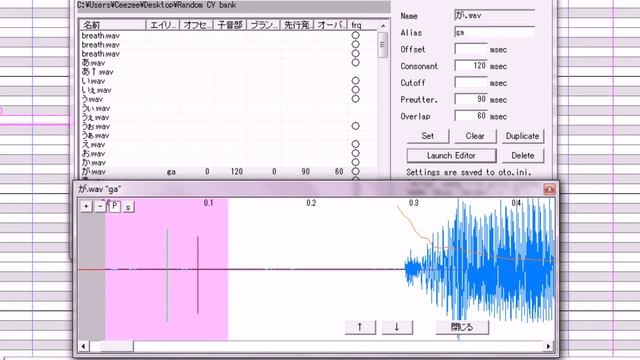
Task: Click the 120 consonant cell in list
Action: 237,171
